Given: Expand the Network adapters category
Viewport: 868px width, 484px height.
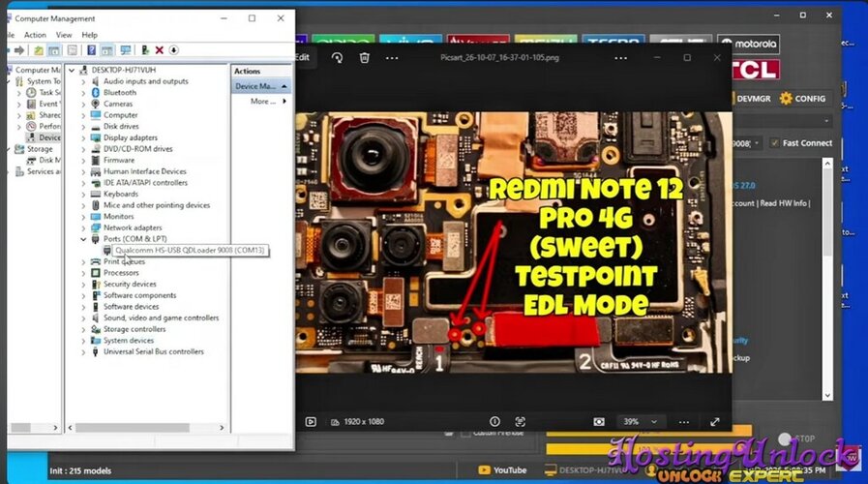Looking at the screenshot, I should (x=83, y=228).
